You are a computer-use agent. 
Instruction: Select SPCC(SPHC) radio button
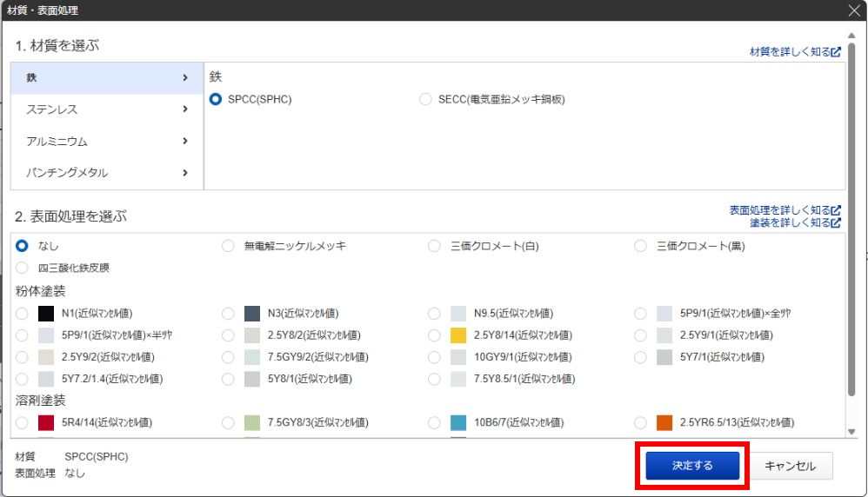tap(216, 100)
